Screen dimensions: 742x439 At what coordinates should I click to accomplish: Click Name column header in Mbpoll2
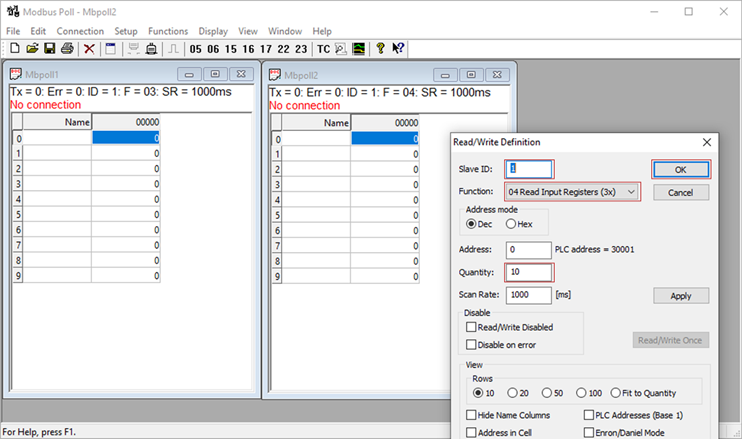[316, 123]
